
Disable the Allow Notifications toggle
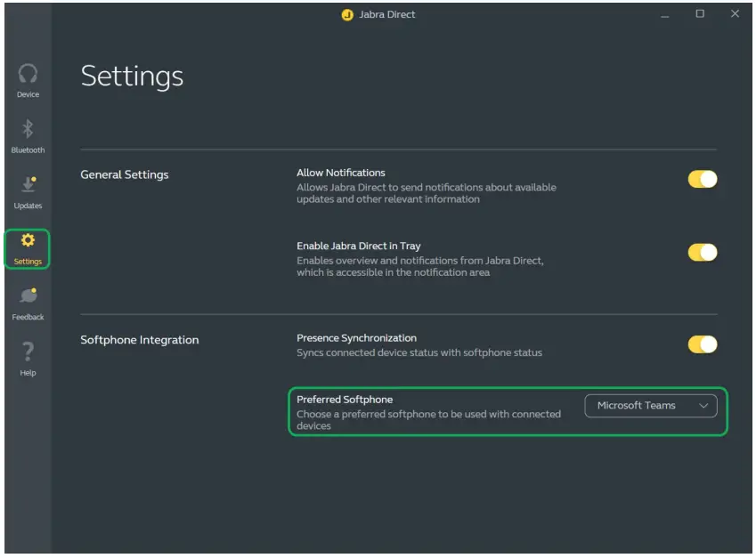pos(702,180)
